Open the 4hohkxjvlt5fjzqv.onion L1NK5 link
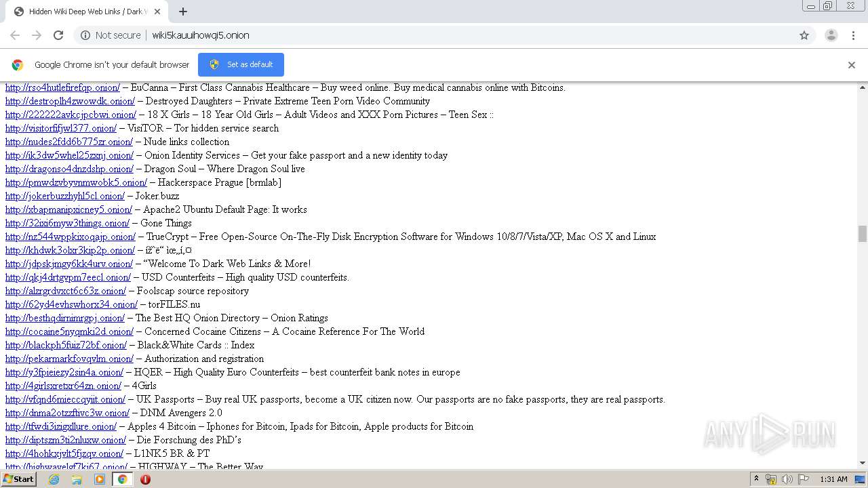Viewport: 868px width, 488px height. (x=64, y=453)
